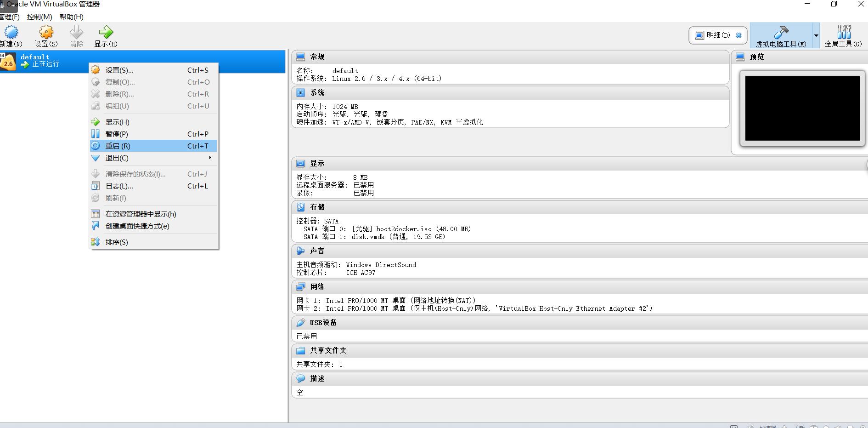Switch to 全局工具 (Global Tools)

click(x=844, y=35)
